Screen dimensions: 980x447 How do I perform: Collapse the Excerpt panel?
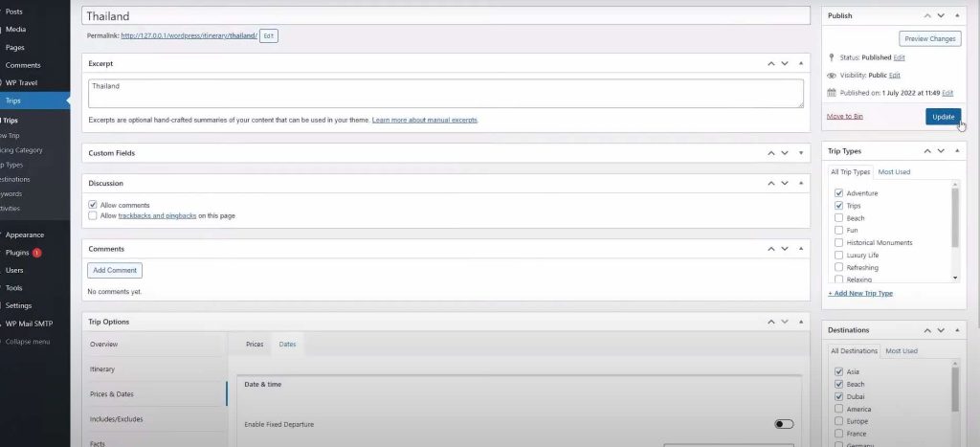point(801,64)
